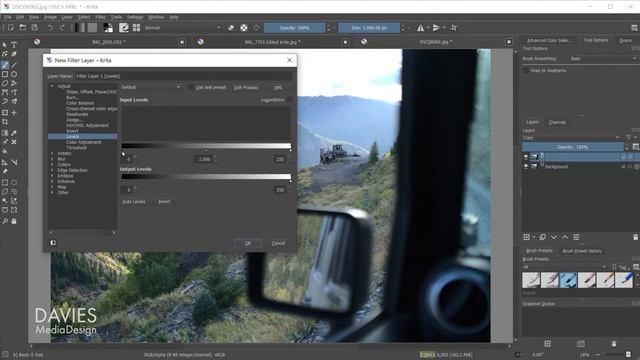Click the Redo arrow icon
This screenshot has width=640, height=360.
click(62, 28)
